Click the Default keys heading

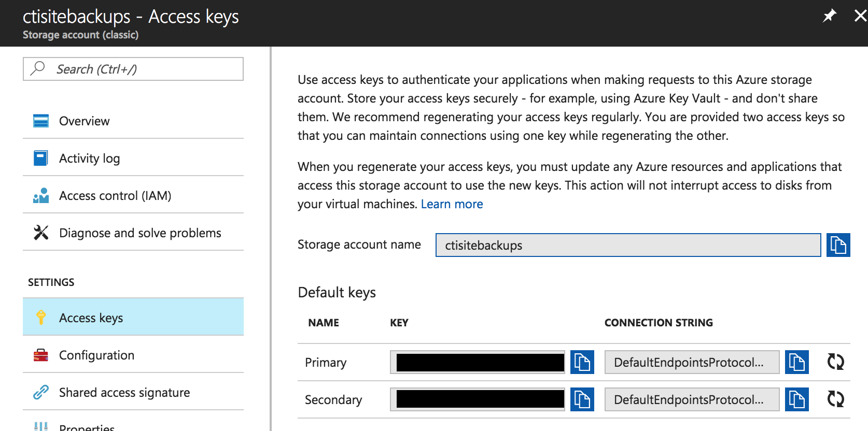[x=337, y=293]
